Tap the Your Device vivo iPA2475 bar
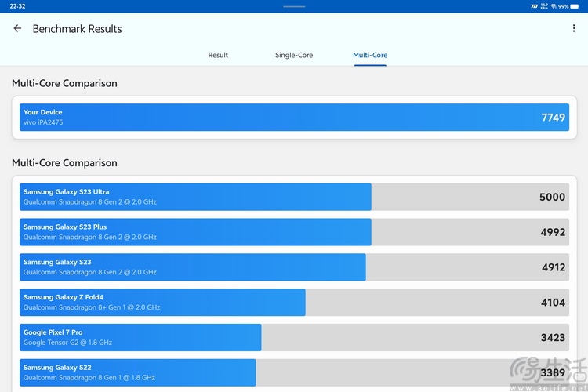This screenshot has width=588, height=392. pyautogui.click(x=294, y=118)
